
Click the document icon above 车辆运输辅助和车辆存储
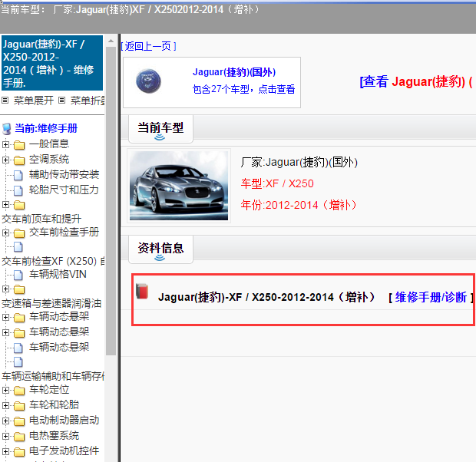(x=18, y=361)
